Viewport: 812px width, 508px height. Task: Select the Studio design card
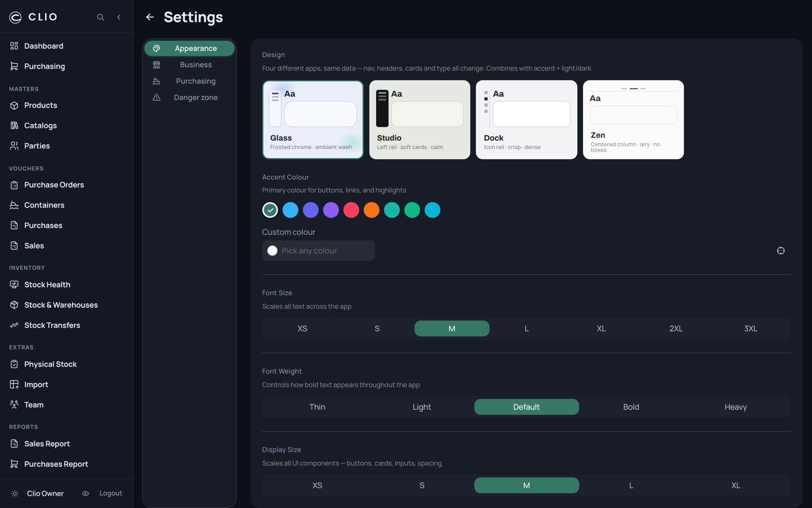[x=420, y=120]
